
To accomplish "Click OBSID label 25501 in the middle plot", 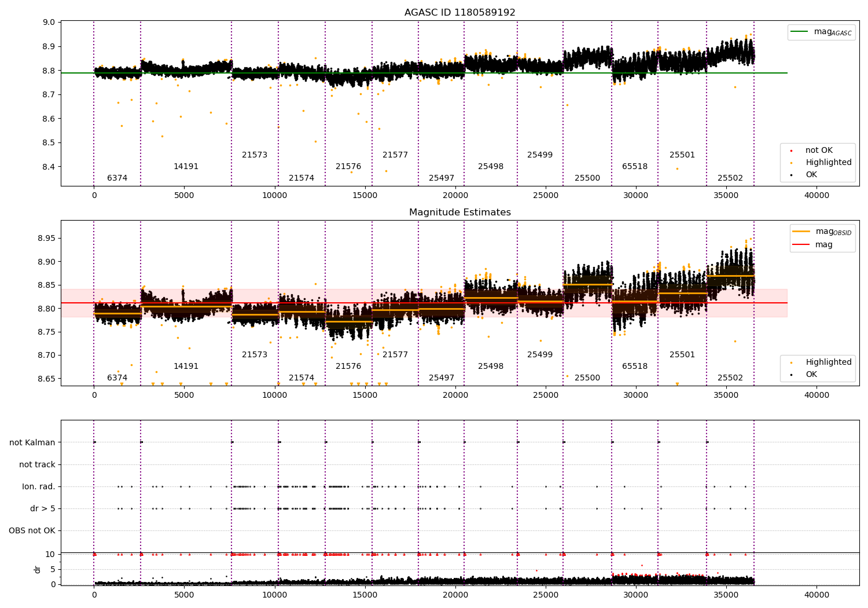I will [x=682, y=355].
